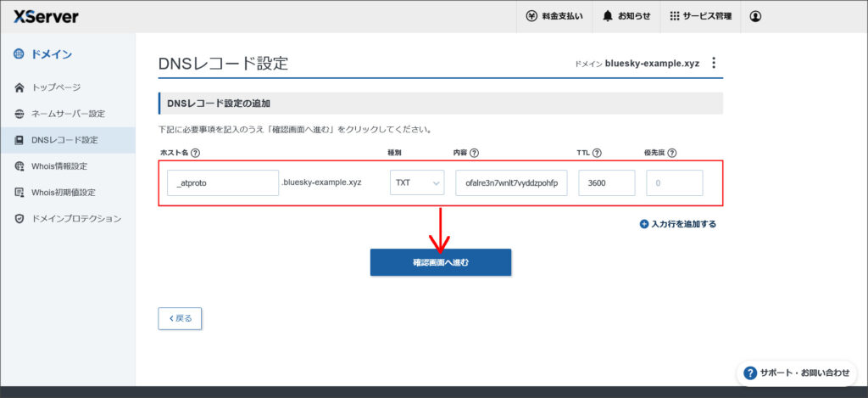868x398 pixels.
Task: Go to トップページ in sidebar
Action: click(68, 87)
